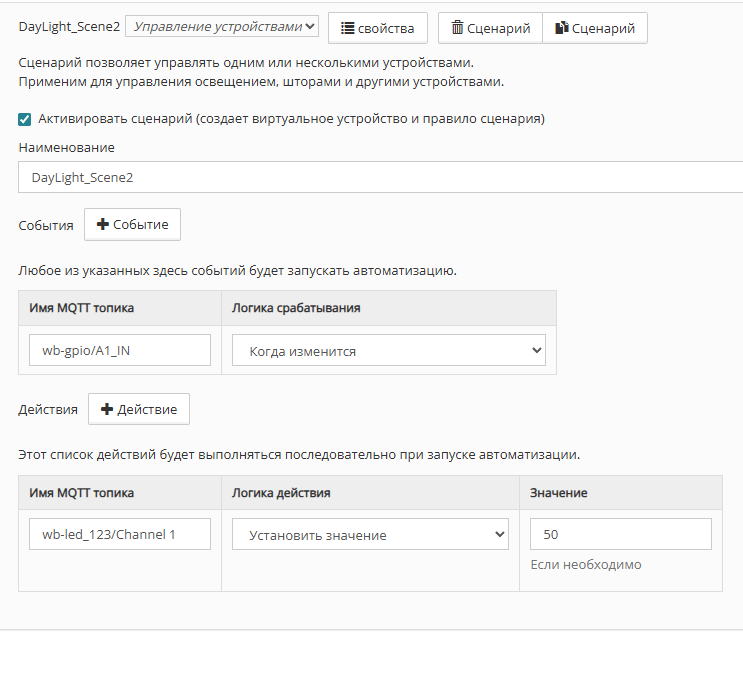This screenshot has height=674, width=743.
Task: Expand the Когда изменится trigger logic dropdown
Action: [388, 351]
